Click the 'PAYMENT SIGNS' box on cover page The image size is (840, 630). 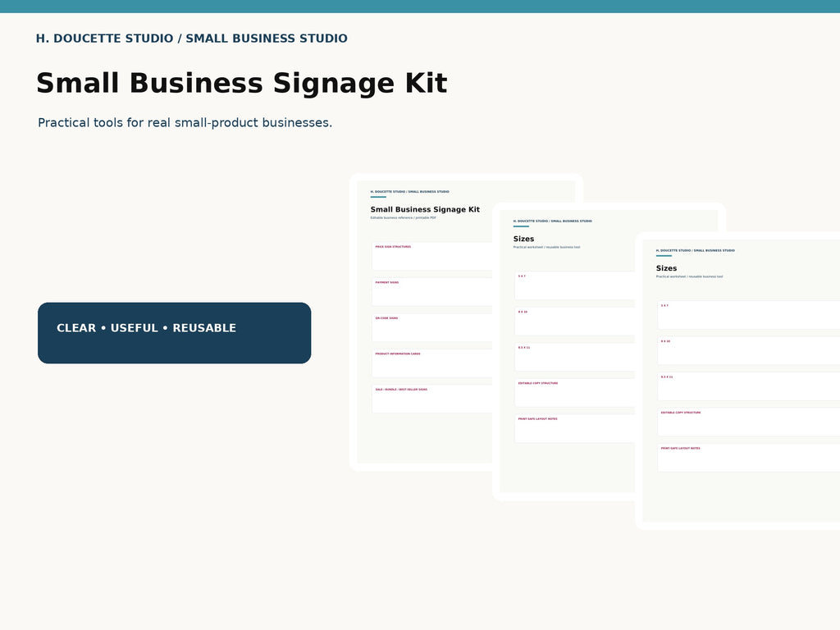point(431,292)
